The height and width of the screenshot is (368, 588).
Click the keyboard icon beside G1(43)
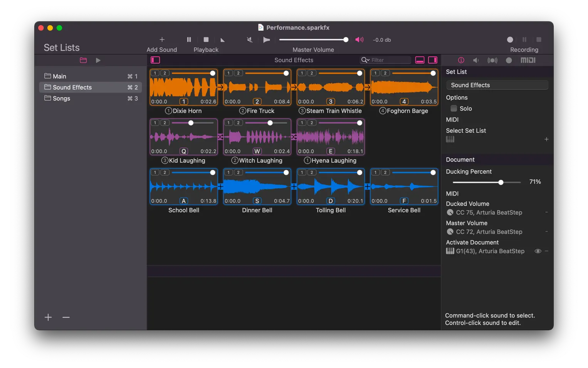pyautogui.click(x=450, y=251)
